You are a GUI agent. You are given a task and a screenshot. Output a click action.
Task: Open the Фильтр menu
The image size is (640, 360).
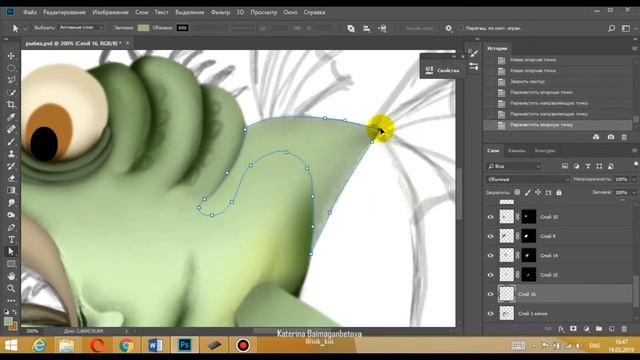click(x=220, y=12)
